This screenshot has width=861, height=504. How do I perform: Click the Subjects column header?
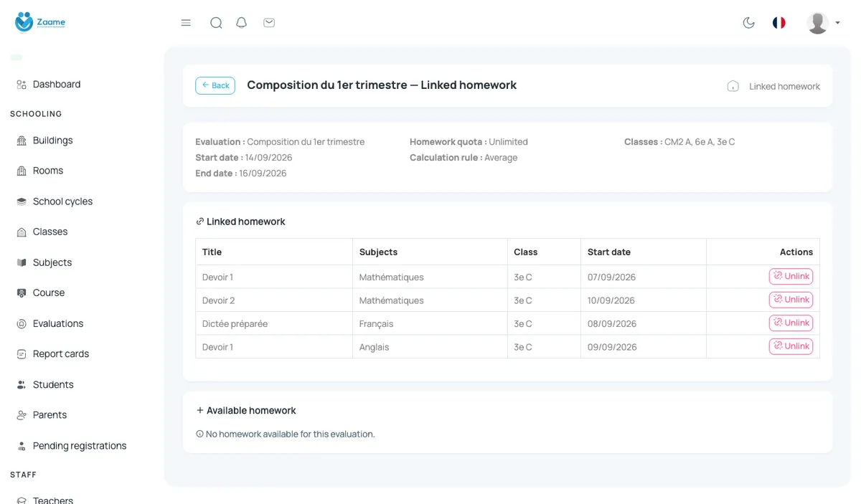pos(378,252)
